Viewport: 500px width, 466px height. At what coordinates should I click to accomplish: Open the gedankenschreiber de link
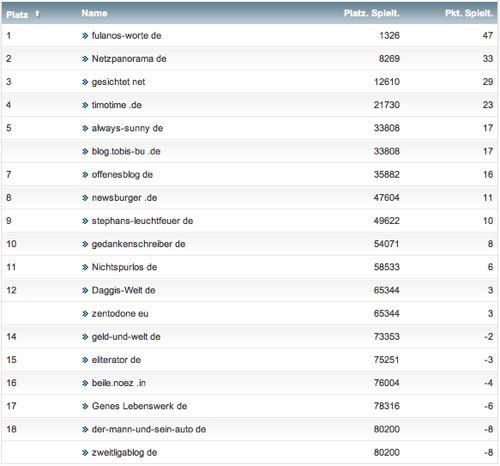(x=138, y=244)
